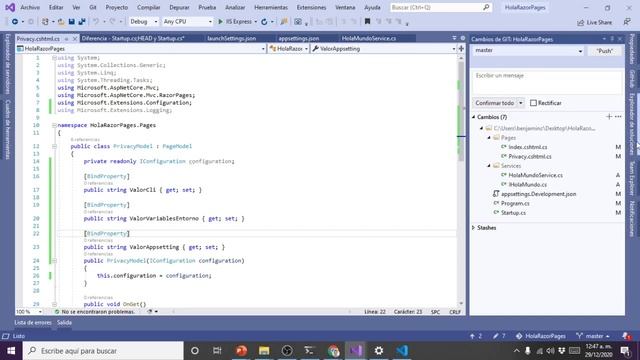Switch to the appsettings.json tab

point(299,38)
